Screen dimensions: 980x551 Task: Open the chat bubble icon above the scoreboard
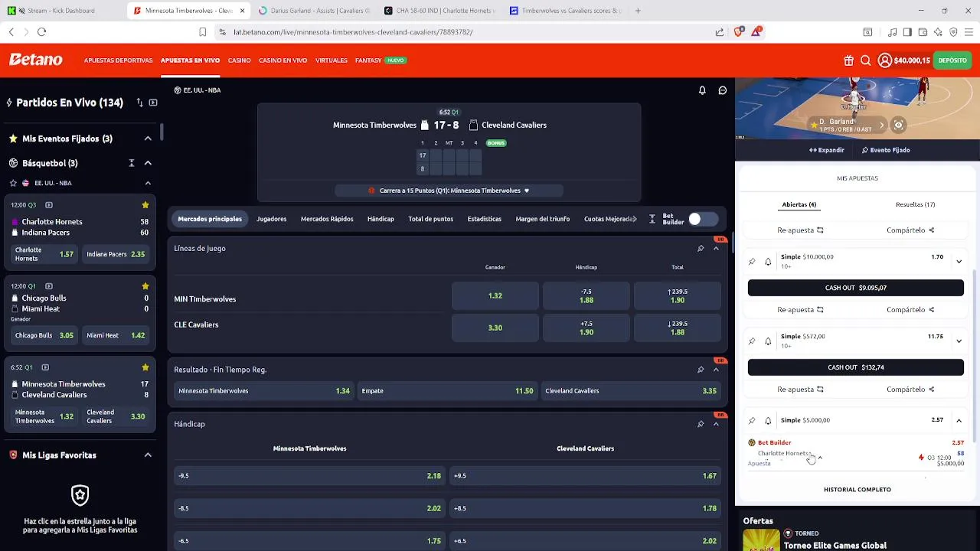coord(722,90)
